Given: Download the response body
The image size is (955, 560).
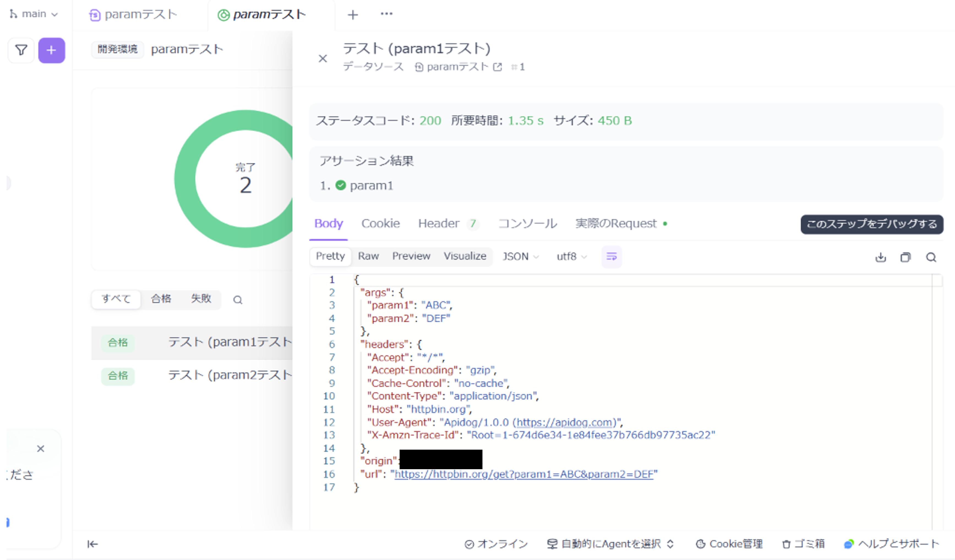Looking at the screenshot, I should (x=880, y=257).
